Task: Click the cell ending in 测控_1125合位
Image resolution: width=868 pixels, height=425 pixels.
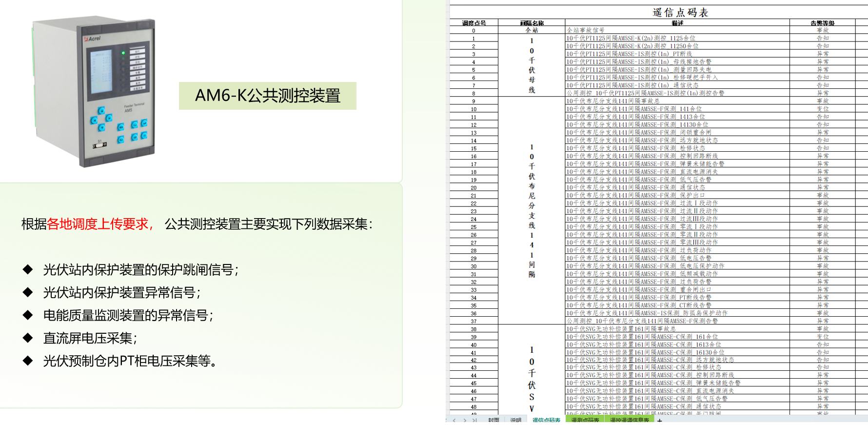Action: coord(677,38)
